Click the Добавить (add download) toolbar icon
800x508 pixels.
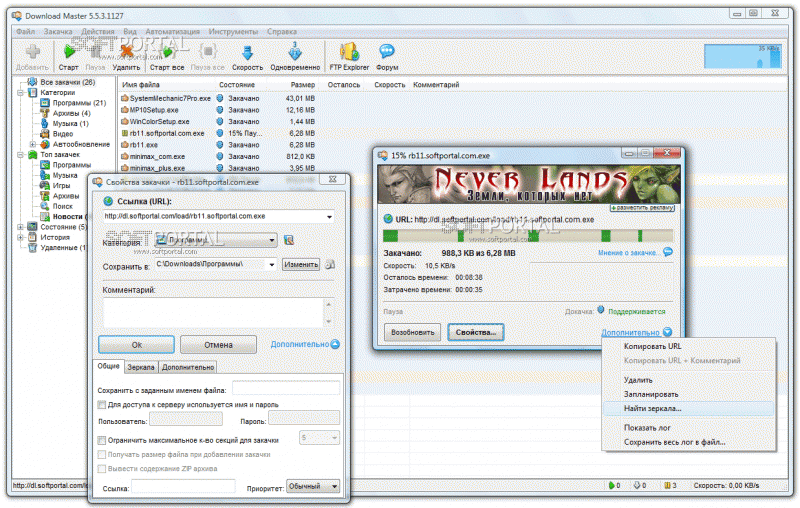pyautogui.click(x=32, y=53)
